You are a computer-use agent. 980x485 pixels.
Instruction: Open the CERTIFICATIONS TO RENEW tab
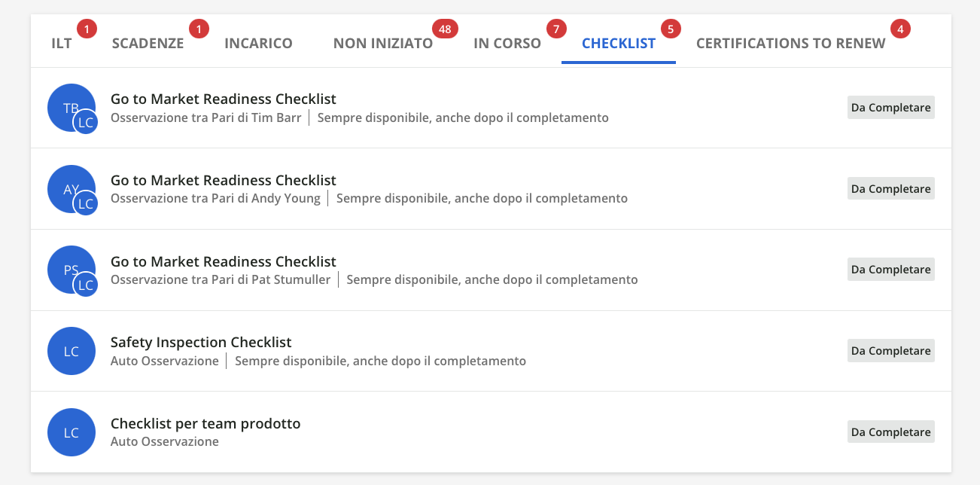(x=790, y=44)
